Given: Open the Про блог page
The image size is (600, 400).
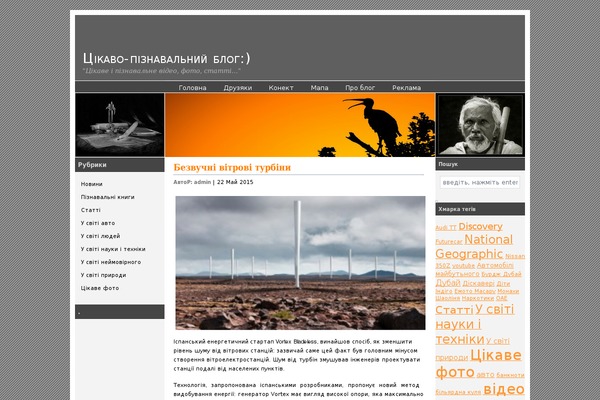Looking at the screenshot, I should coord(360,88).
